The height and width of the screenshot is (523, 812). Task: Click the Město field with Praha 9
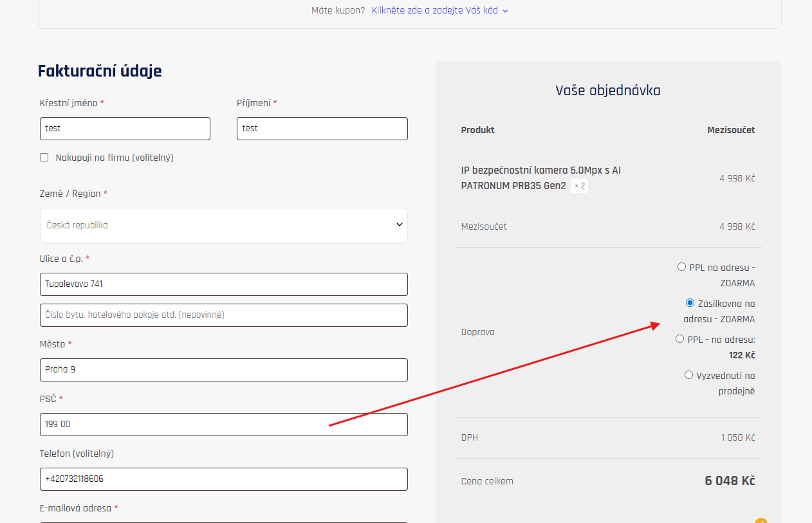(x=223, y=370)
